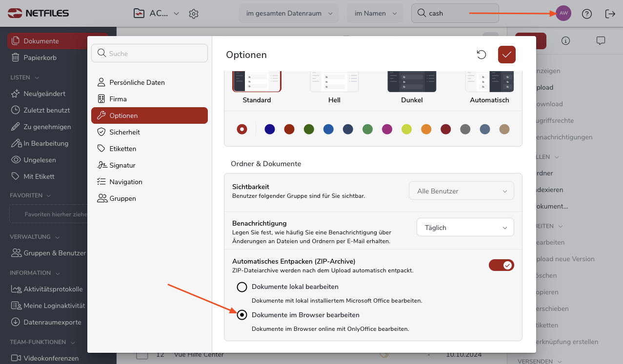Select Dokumente lokal bearbeiten radio button

click(242, 287)
